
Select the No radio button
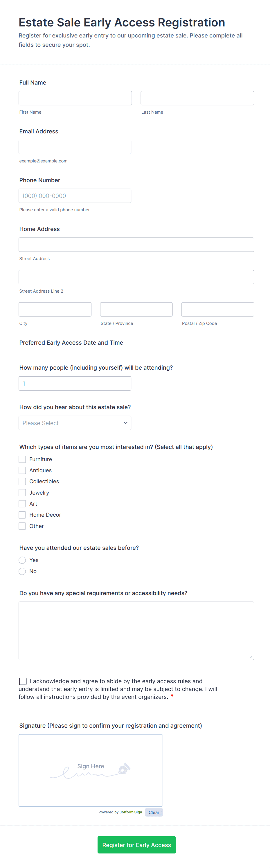pos(22,571)
